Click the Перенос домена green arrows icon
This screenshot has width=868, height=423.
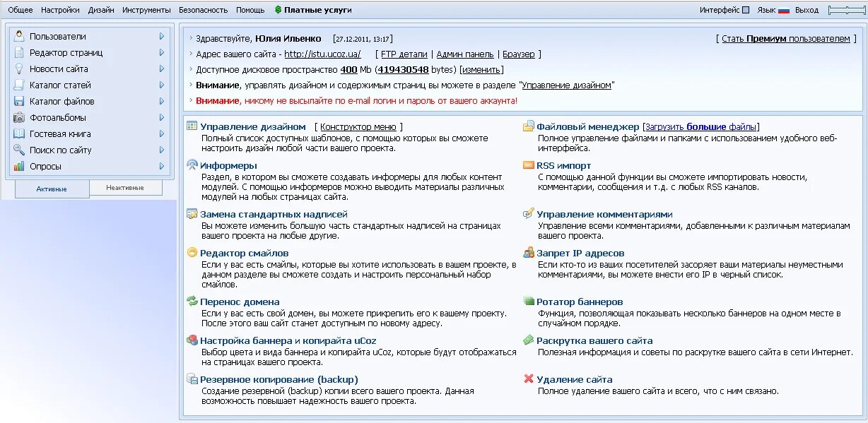192,301
